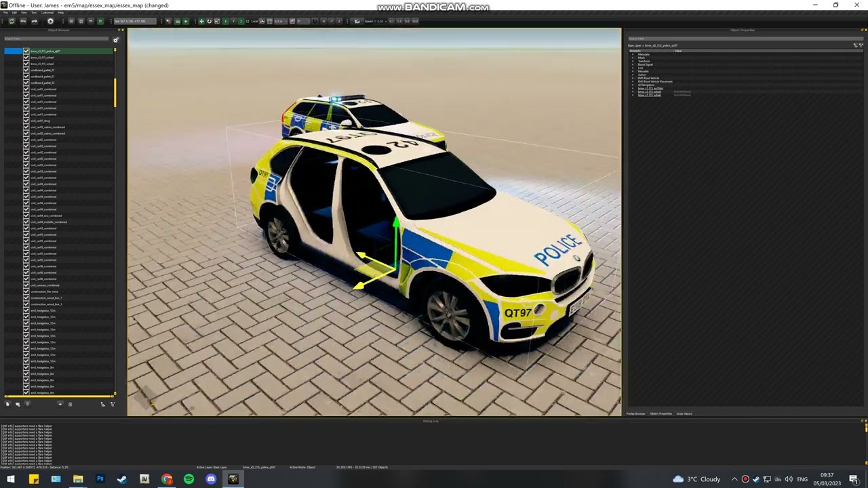The image size is (868, 488).
Task: Toggle the Z axis constraint
Action: [241, 22]
